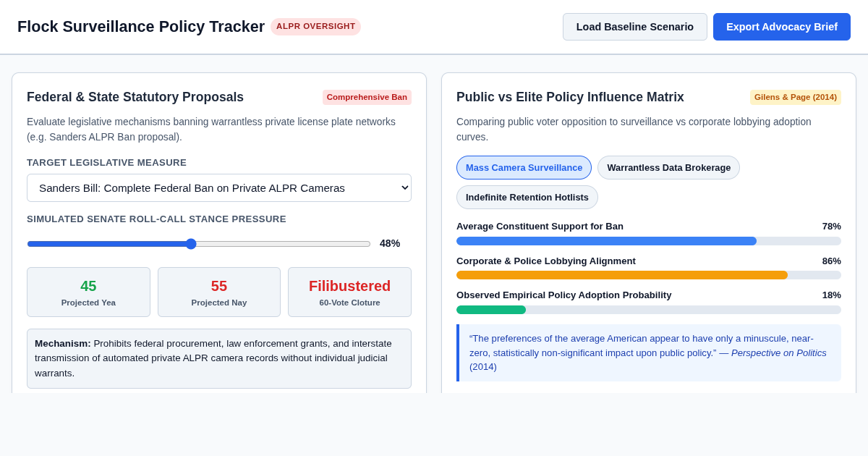The image size is (868, 456).
Task: Click the Target Legislative Measure label
Action: [x=106, y=163]
